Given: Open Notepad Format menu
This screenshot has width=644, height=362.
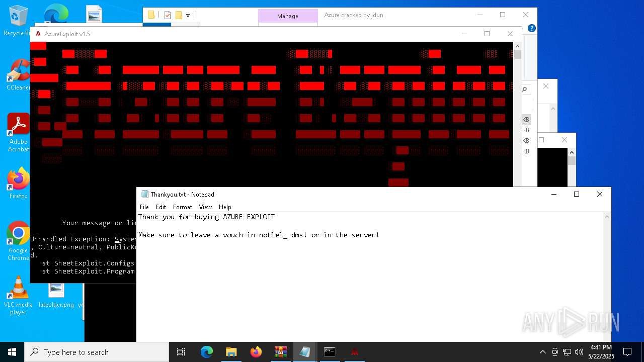Looking at the screenshot, I should pyautogui.click(x=183, y=207).
